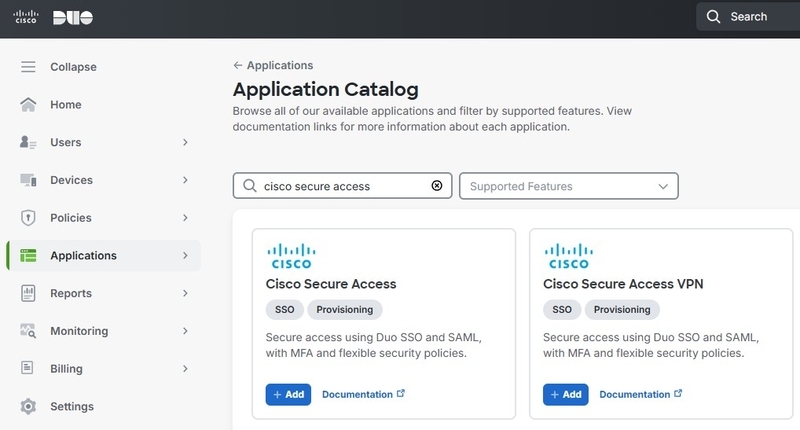The width and height of the screenshot is (800, 430).
Task: Click the Home house icon
Action: point(28,105)
